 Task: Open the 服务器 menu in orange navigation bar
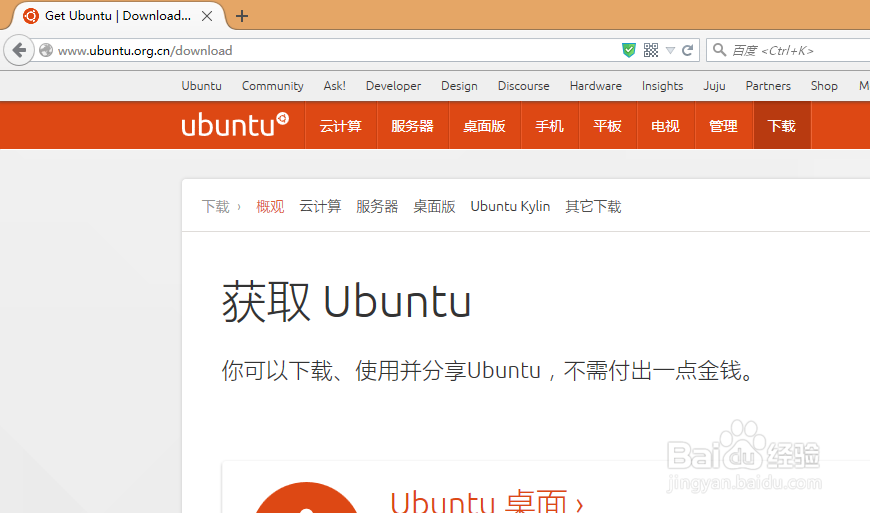click(x=412, y=126)
